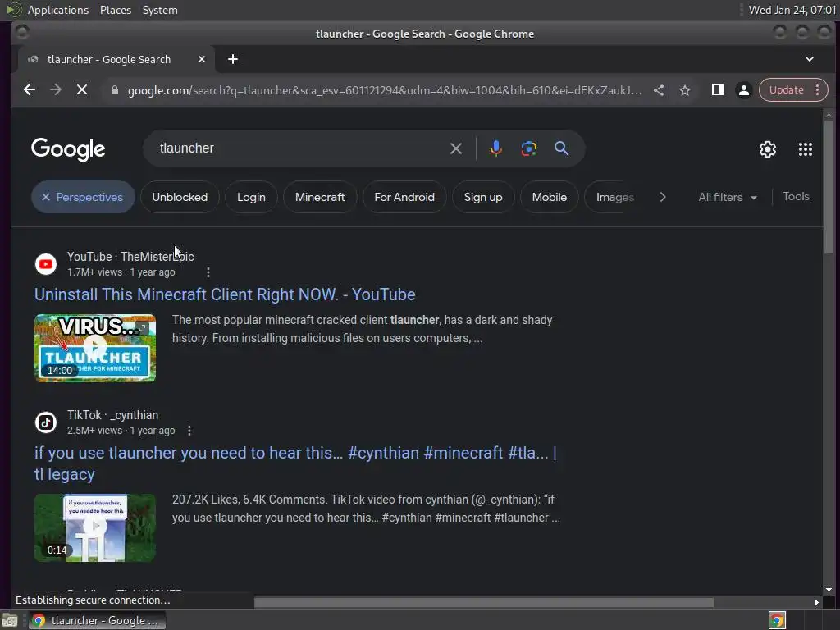Open the Places menu
Screen dimensions: 840x630
[116, 10]
